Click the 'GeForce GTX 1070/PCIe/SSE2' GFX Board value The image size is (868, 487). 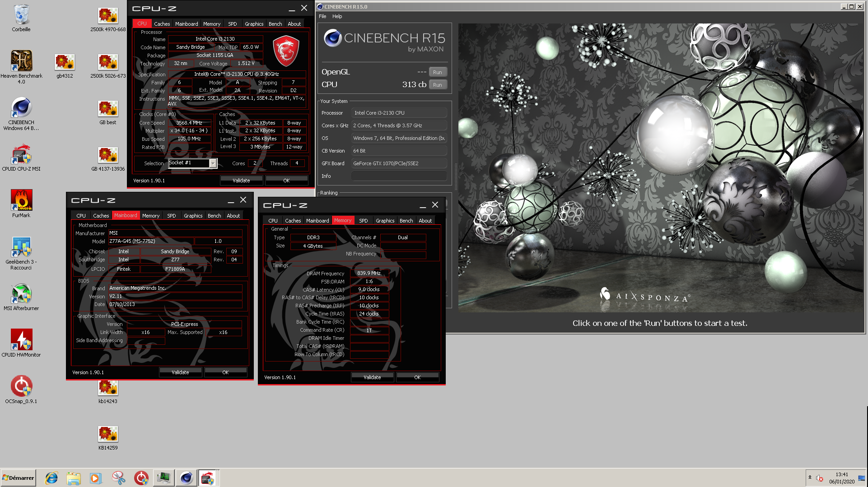(x=399, y=163)
